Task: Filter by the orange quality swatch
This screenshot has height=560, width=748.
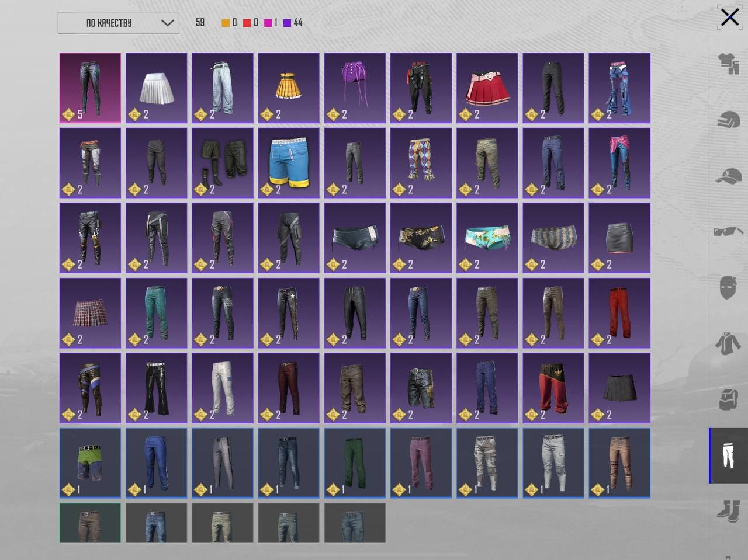Action: pyautogui.click(x=226, y=23)
